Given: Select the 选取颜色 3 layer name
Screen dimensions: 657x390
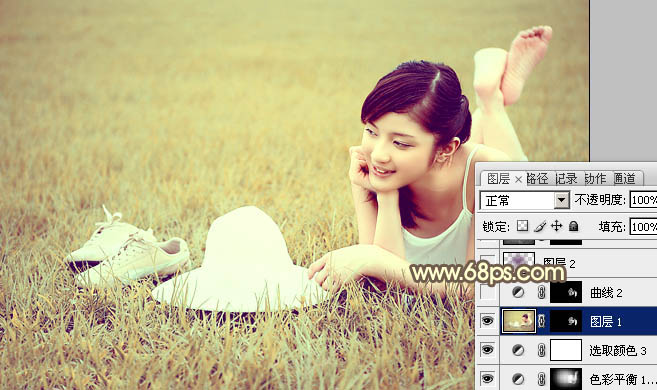Looking at the screenshot, I should [618, 351].
